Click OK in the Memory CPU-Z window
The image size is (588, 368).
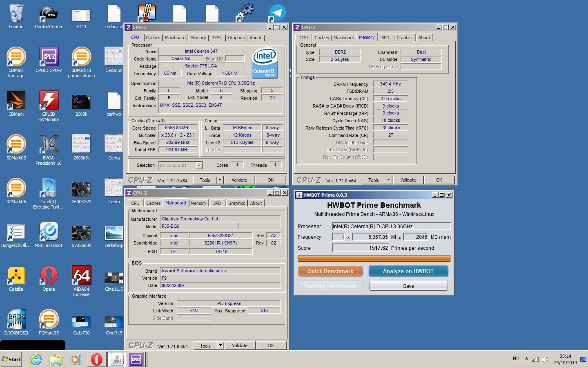click(439, 180)
